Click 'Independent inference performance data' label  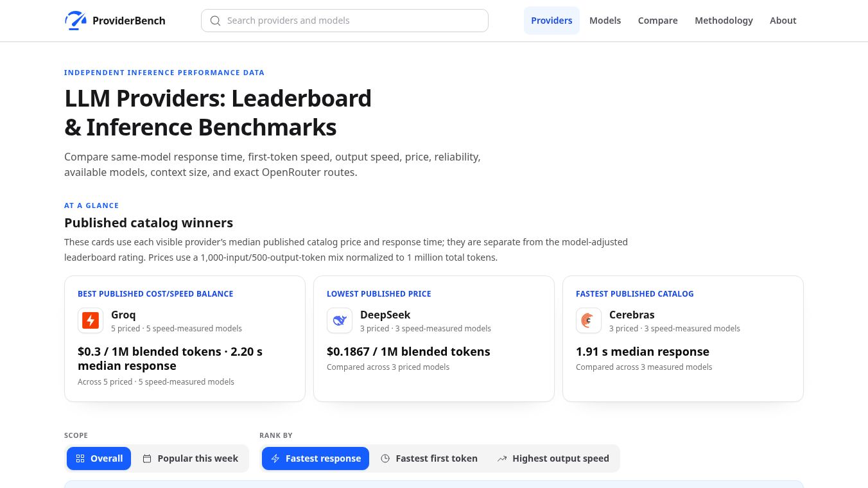[164, 73]
